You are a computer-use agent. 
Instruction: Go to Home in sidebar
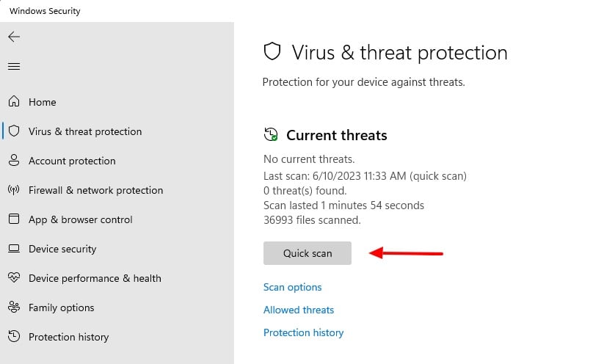tap(43, 102)
